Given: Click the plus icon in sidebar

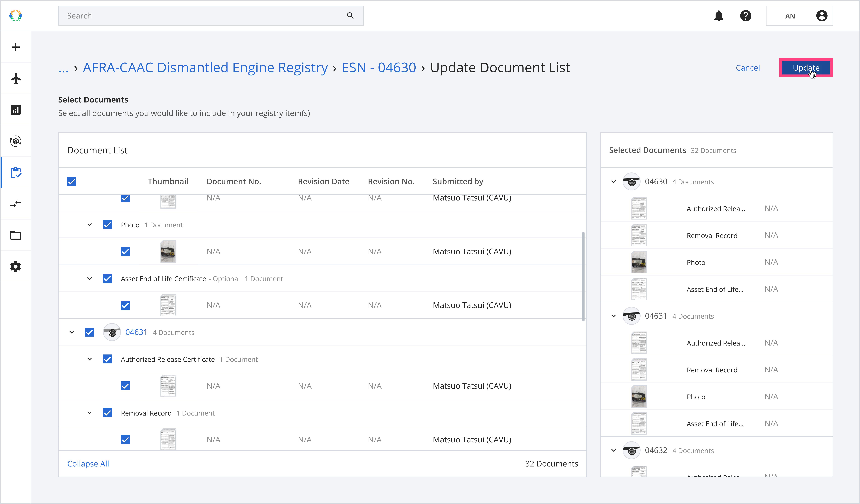Looking at the screenshot, I should 16,47.
